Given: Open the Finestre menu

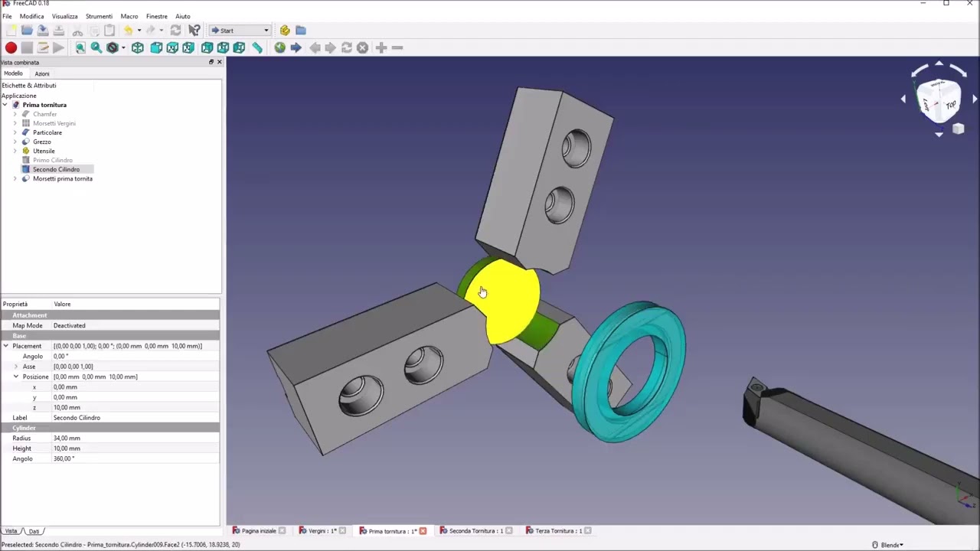Looking at the screenshot, I should 156,16.
